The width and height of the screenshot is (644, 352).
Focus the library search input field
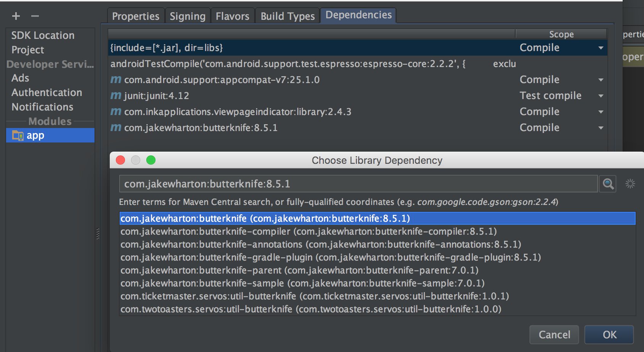pos(358,184)
